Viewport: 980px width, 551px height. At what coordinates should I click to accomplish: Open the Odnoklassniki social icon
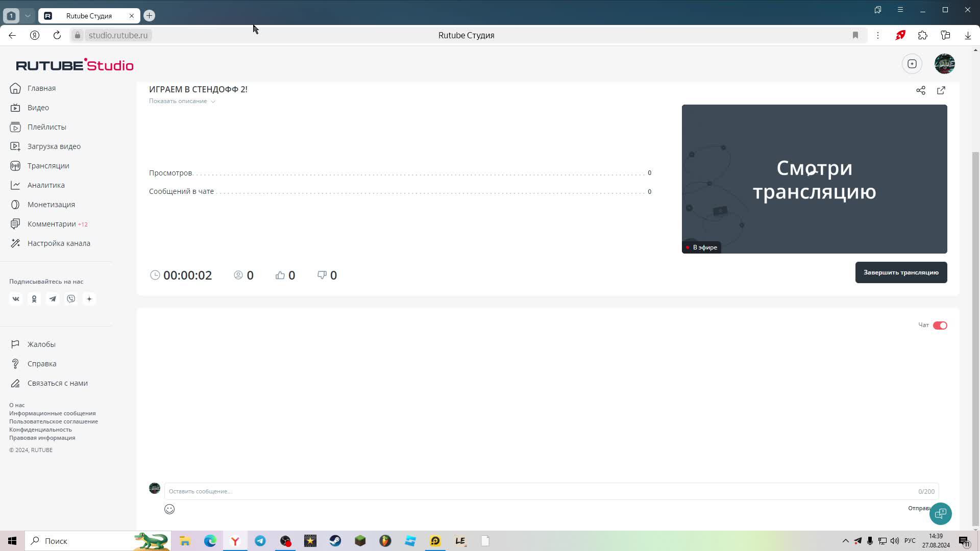[x=34, y=299]
